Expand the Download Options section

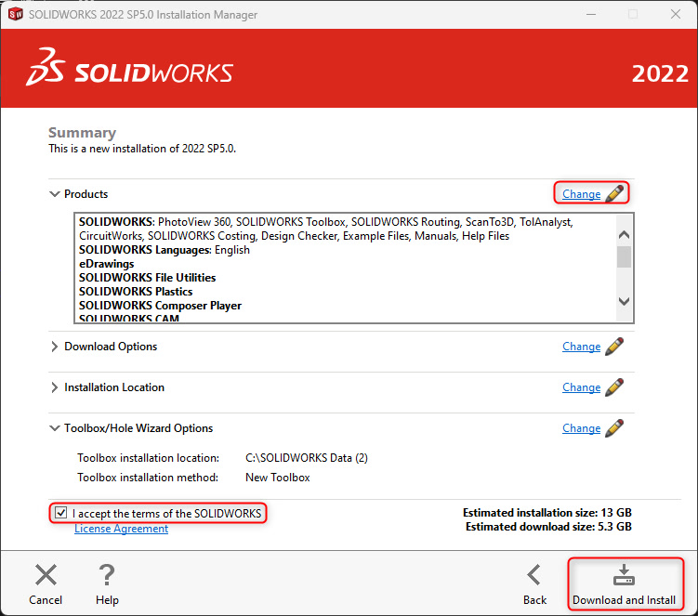pos(54,347)
